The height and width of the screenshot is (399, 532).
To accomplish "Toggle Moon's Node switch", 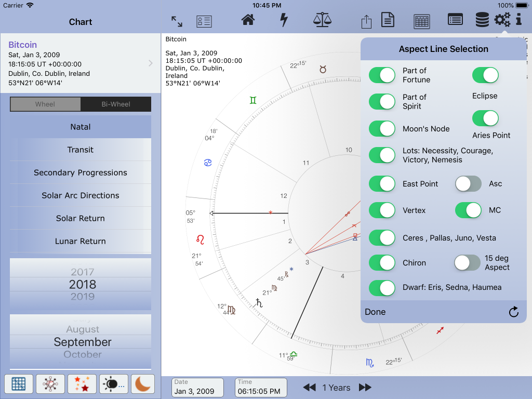I will pyautogui.click(x=382, y=129).
